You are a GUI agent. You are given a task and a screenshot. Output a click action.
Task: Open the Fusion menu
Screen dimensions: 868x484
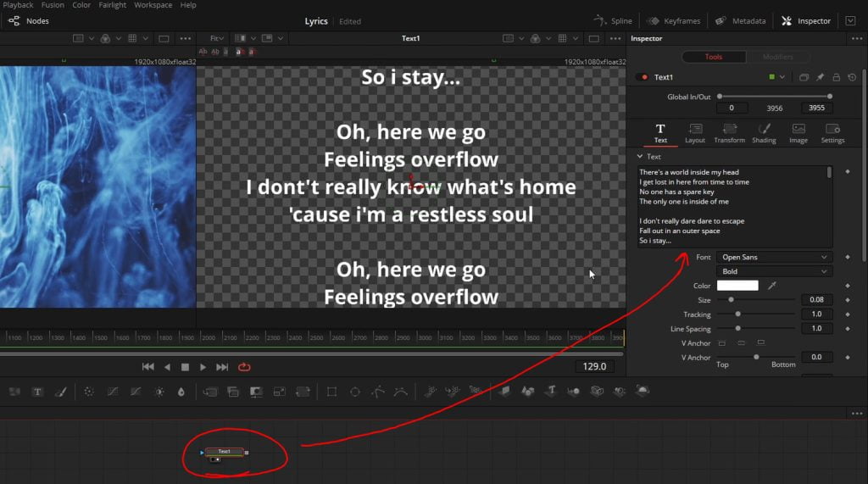[x=53, y=5]
